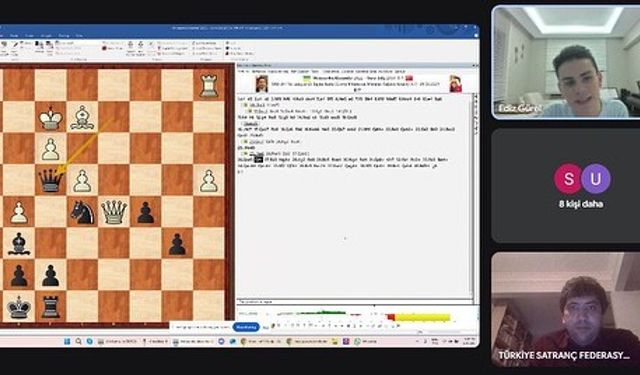Click the yellow section of the evaluation graph
This screenshot has height=375, width=640.
coord(422,317)
